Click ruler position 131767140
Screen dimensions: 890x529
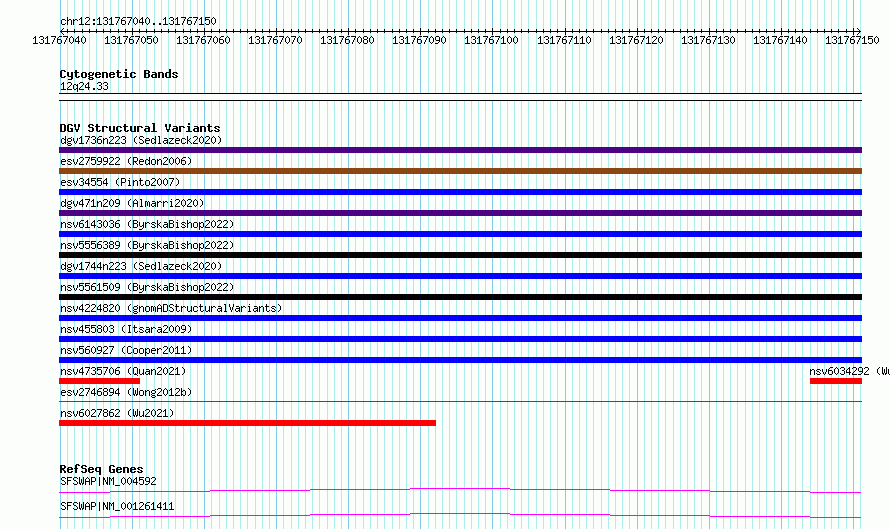point(780,40)
